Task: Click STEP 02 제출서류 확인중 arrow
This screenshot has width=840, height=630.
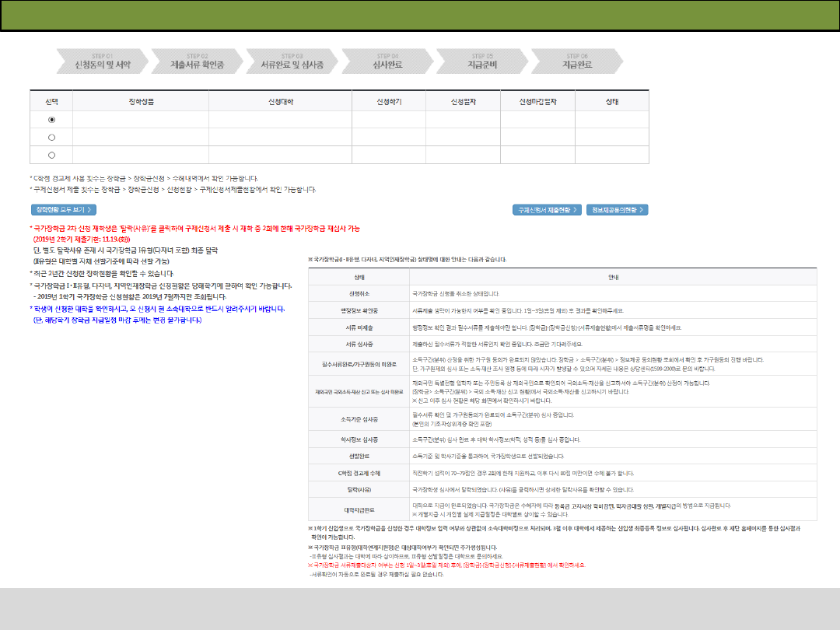Action: (195, 61)
